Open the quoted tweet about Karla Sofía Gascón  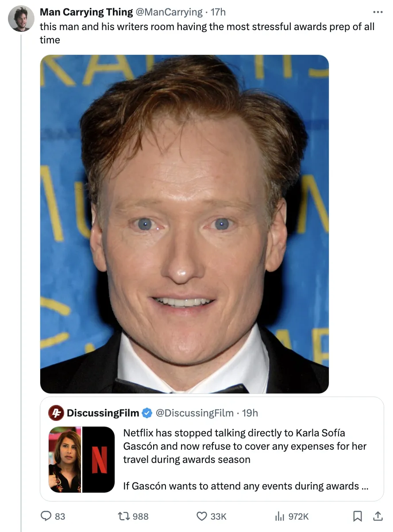(x=212, y=449)
